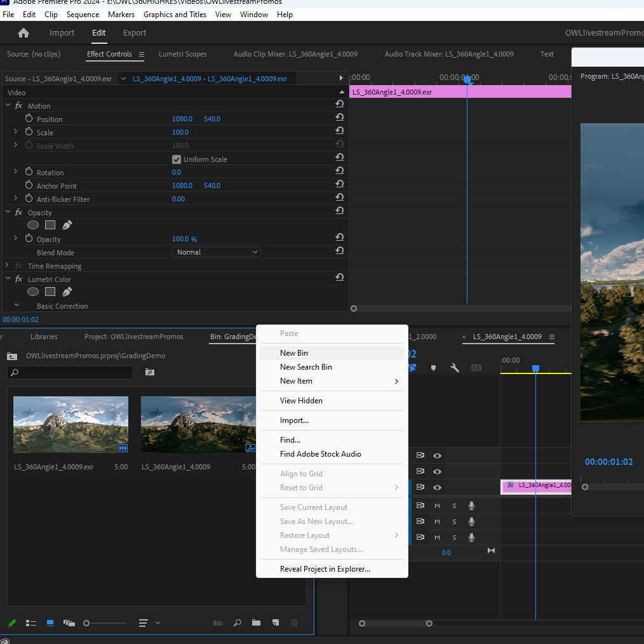
Task: Open the LS_360Angle1_4.0009 timeline panel menu
Action: (x=551, y=337)
